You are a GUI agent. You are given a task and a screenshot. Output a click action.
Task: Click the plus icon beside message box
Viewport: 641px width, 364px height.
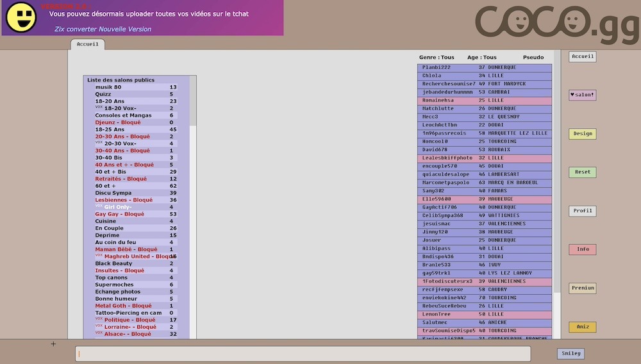point(53,344)
